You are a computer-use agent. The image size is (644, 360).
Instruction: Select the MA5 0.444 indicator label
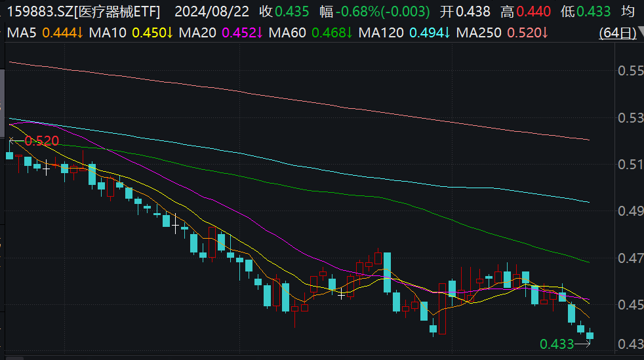[45, 33]
